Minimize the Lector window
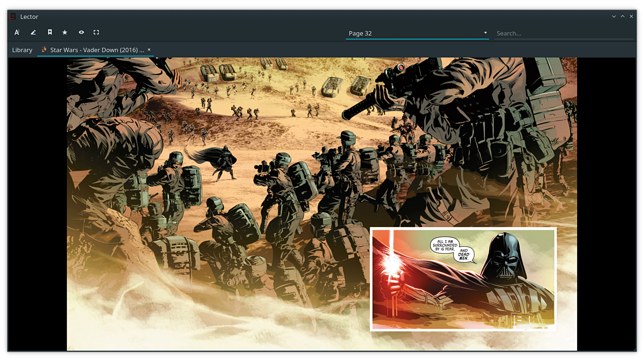The width and height of the screenshot is (644, 362). [614, 17]
